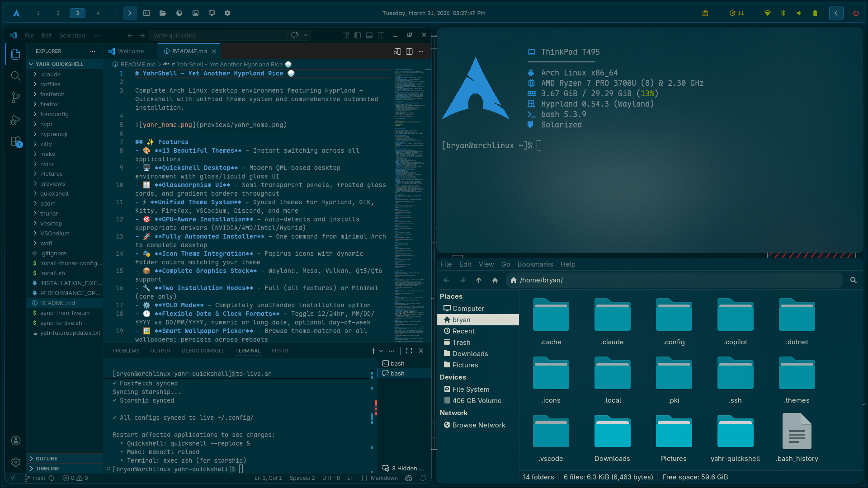Open the notifications bell in VS Code status bar

coord(423,478)
